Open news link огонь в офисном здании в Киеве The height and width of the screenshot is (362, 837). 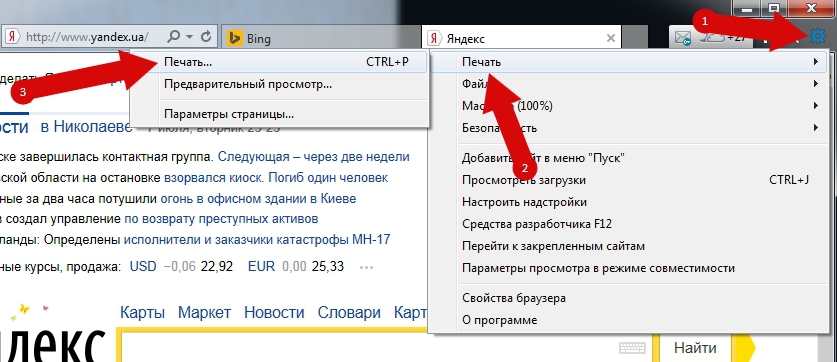[258, 199]
